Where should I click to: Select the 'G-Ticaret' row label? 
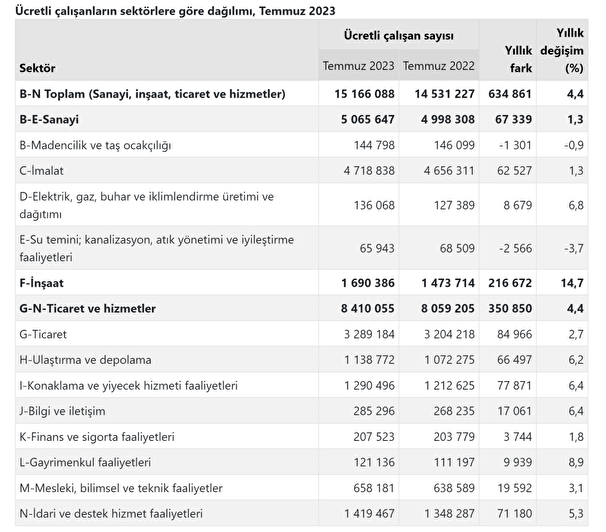[x=43, y=334]
